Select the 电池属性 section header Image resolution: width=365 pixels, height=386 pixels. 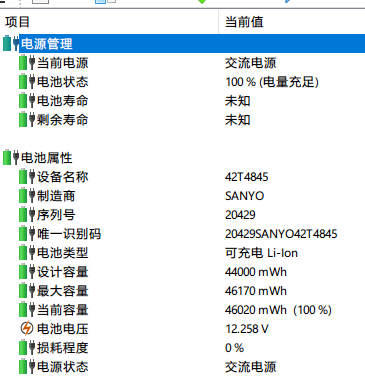[x=47, y=158]
